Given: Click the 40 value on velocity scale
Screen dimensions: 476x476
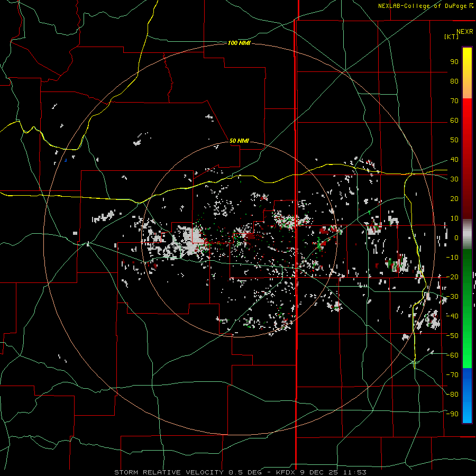Looking at the screenshot, I should coord(454,160).
